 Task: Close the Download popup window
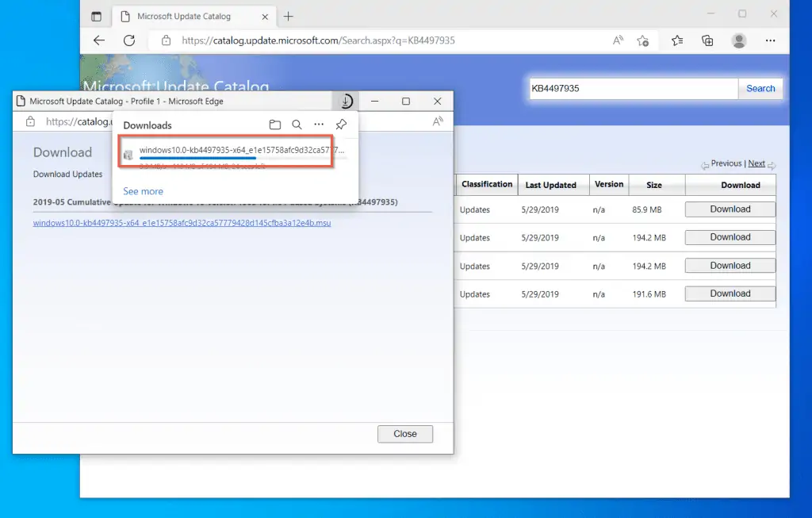coord(438,101)
